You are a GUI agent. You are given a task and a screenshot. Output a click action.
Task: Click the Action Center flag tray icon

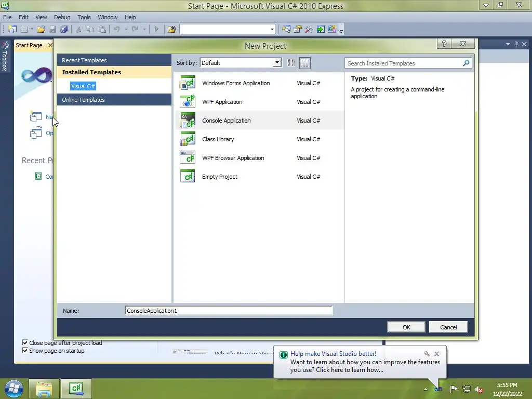click(454, 389)
